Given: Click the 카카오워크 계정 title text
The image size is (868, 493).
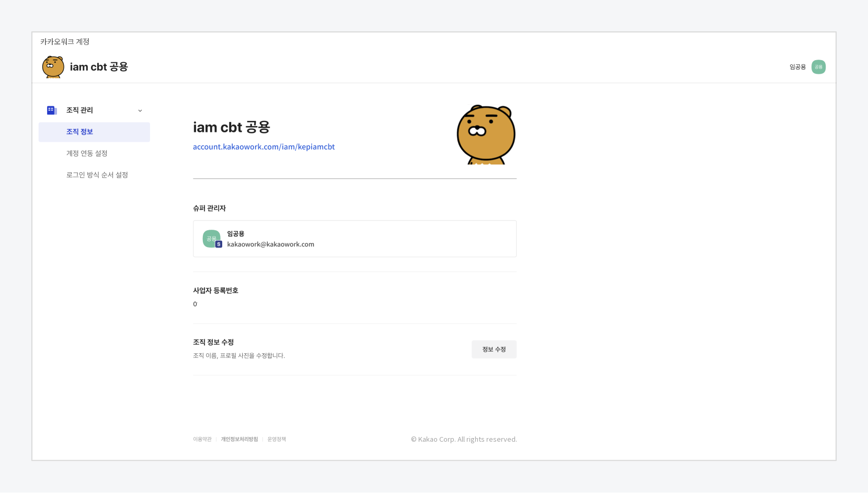Looking at the screenshot, I should pyautogui.click(x=65, y=42).
